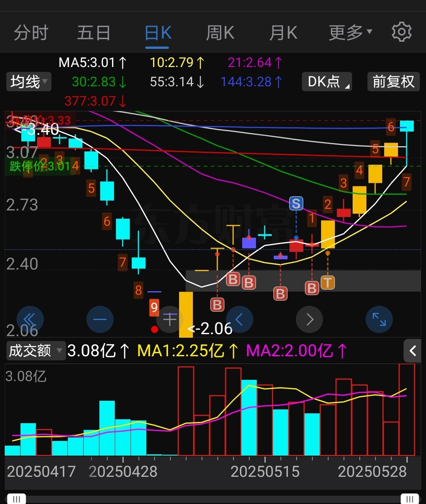The image size is (426, 504).
Task: Grab the right range slider handle
Action: click(x=410, y=499)
